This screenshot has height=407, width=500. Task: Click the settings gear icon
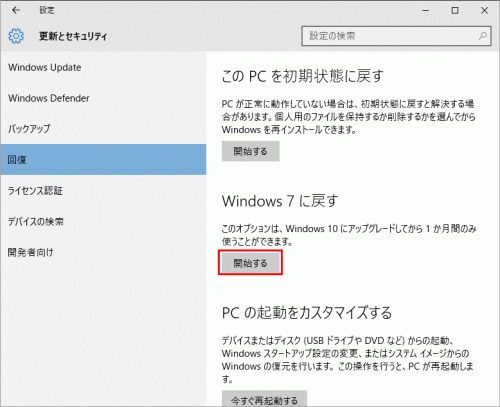(x=16, y=36)
